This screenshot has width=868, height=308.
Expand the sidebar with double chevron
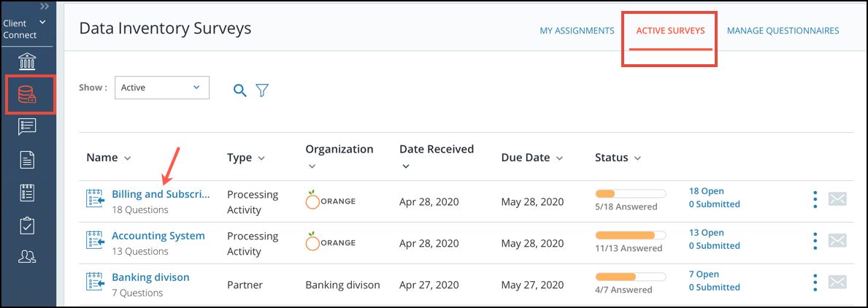pos(45,6)
